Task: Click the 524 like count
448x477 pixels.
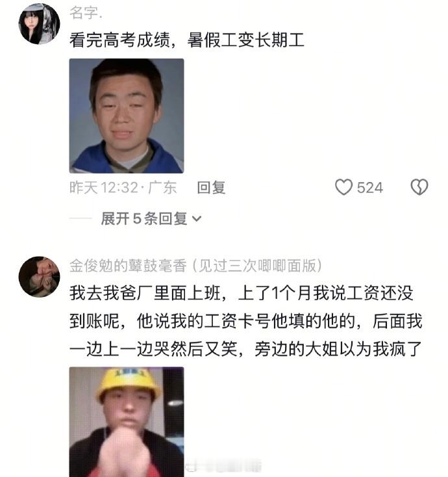Action: 370,187
